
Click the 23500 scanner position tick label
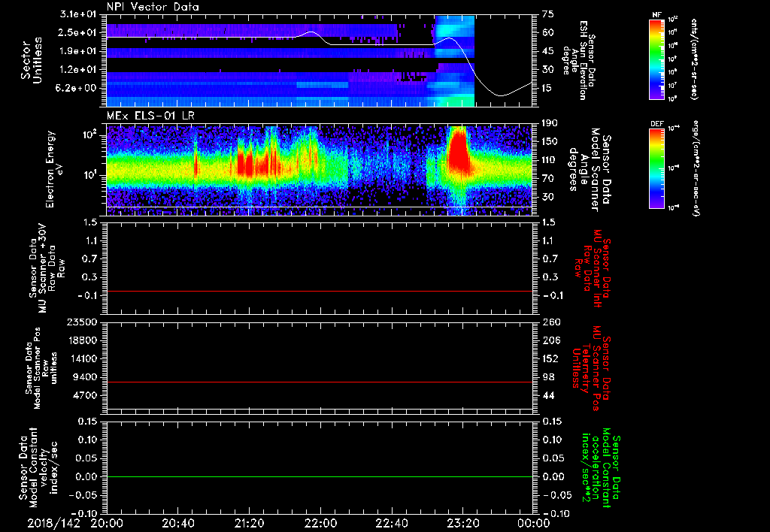click(81, 322)
